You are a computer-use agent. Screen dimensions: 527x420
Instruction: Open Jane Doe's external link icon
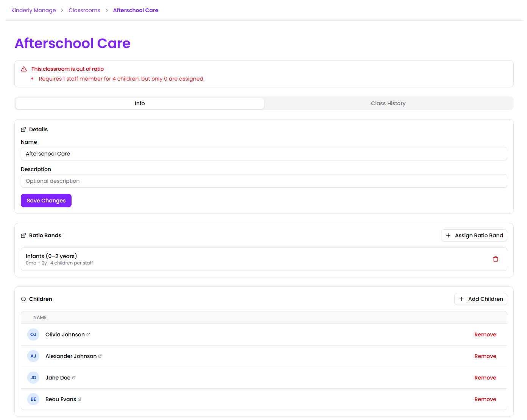tap(74, 378)
